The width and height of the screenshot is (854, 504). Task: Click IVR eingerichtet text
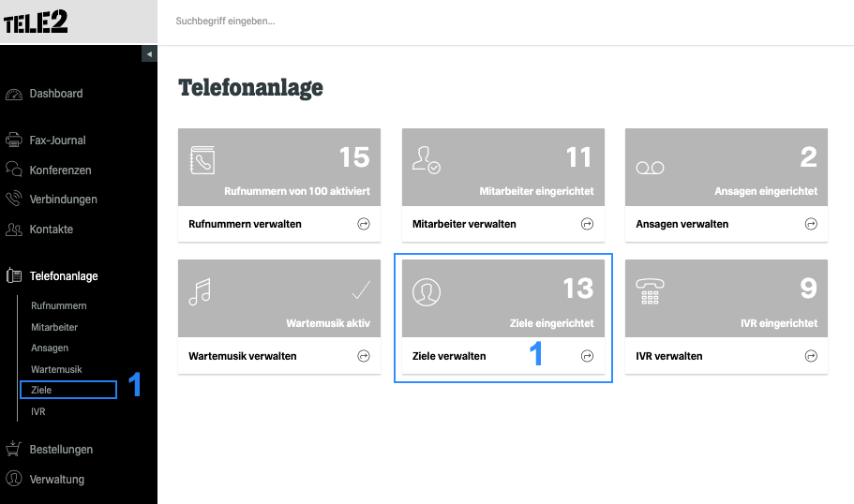coord(779,323)
